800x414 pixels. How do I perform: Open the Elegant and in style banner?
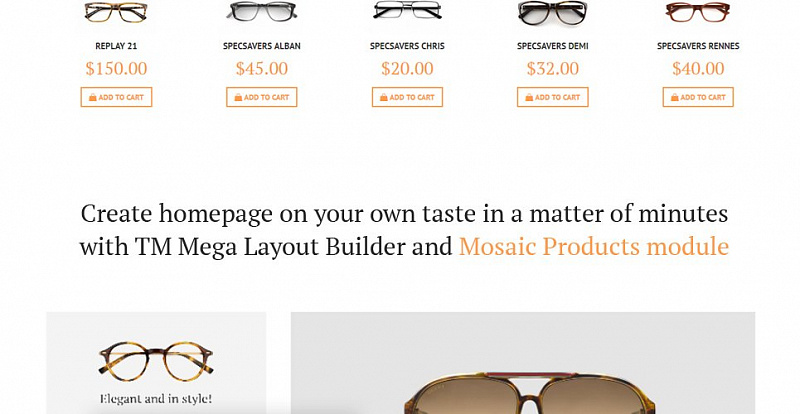[156, 363]
